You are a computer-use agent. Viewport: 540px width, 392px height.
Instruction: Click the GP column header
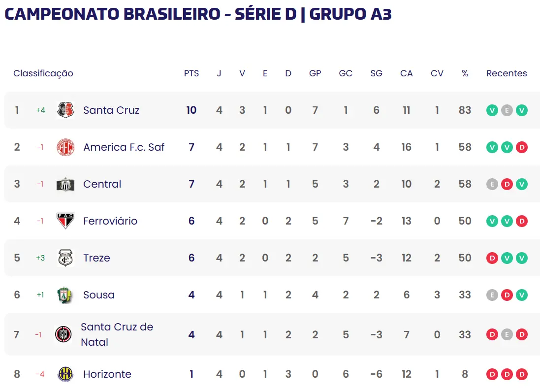coord(315,73)
